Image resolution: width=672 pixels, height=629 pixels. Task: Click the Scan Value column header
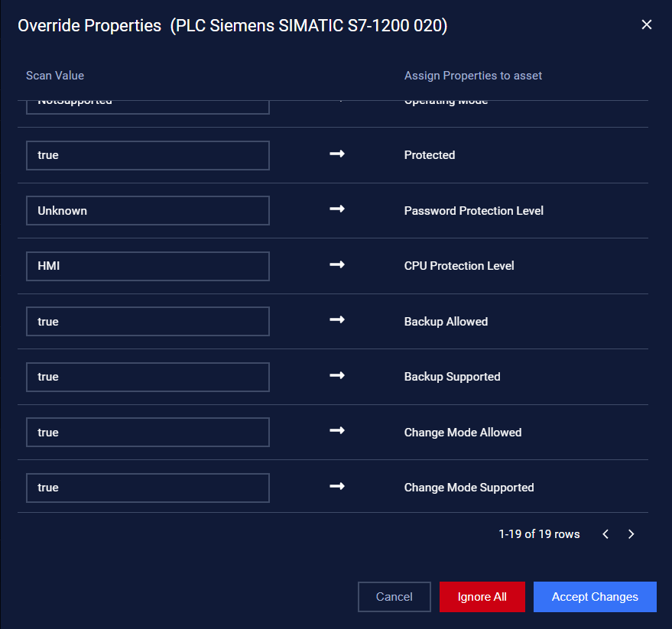[x=55, y=76]
